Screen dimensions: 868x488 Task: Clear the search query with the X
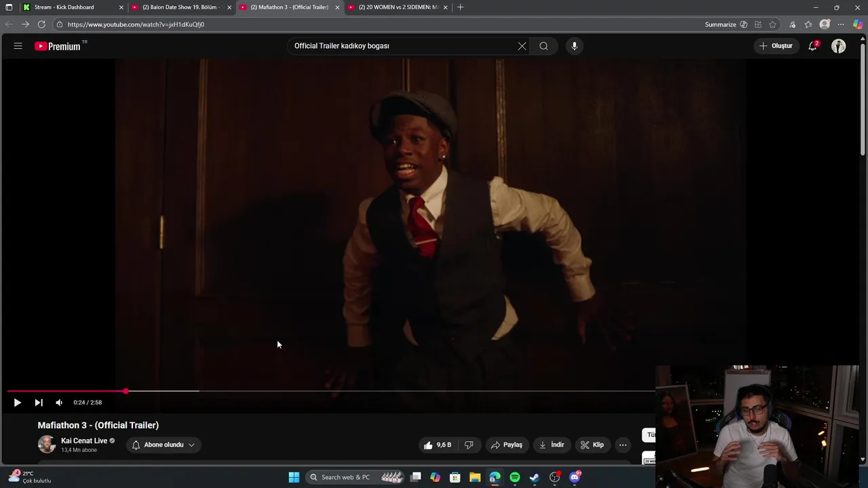click(522, 46)
